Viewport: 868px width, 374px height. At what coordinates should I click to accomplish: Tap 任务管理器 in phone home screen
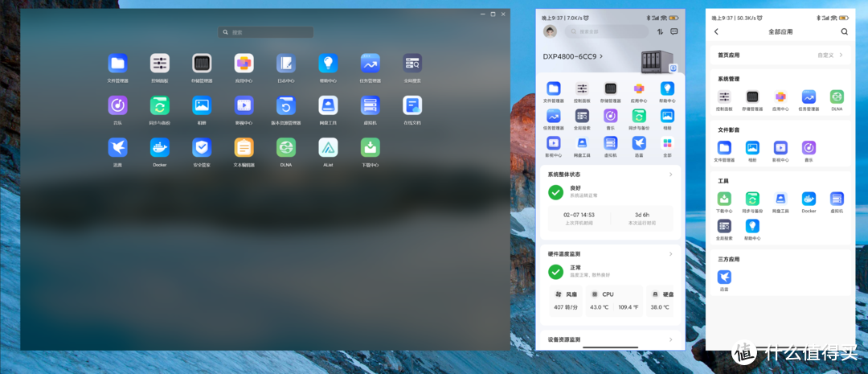click(554, 115)
